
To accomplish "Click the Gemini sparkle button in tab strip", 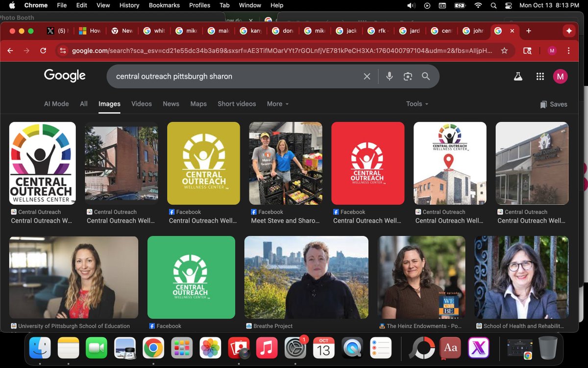I will point(568,31).
